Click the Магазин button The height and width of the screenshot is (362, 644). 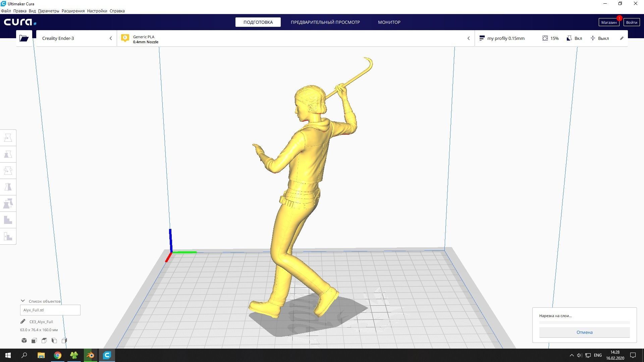[609, 22]
